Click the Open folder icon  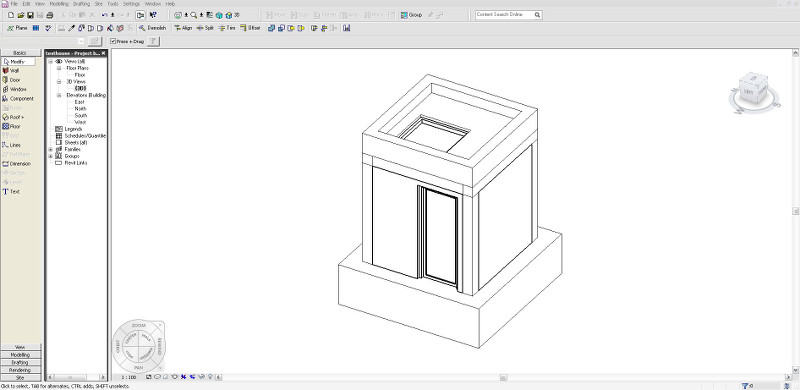tap(21, 15)
